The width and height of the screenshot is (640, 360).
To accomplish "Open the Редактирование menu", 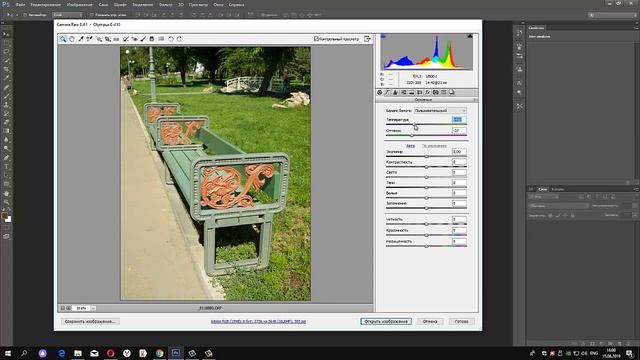I will [46, 4].
